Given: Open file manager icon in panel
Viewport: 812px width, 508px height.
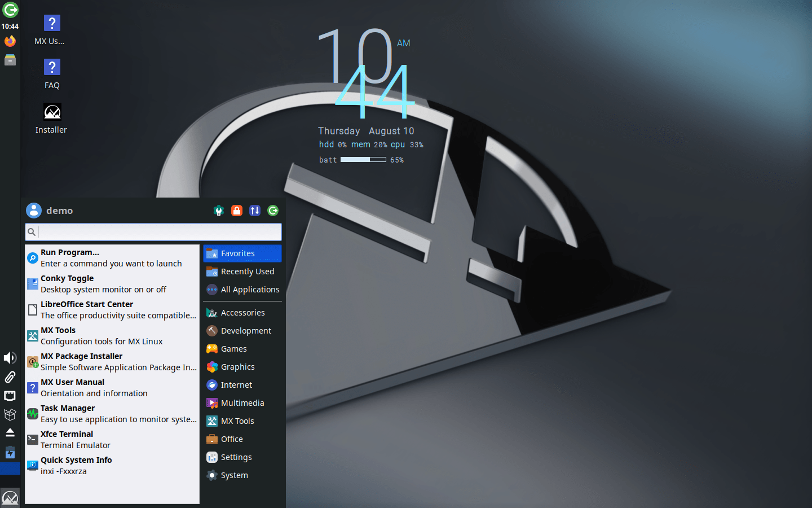Looking at the screenshot, I should click(10, 60).
